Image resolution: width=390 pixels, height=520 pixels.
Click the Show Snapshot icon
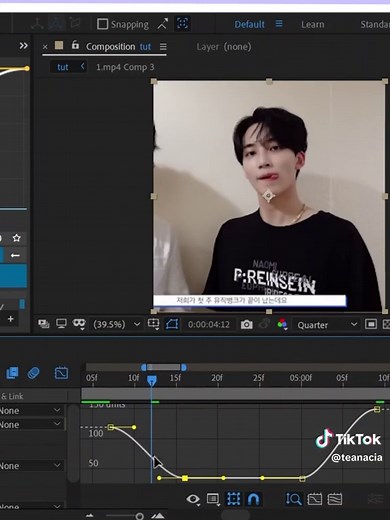click(265, 324)
